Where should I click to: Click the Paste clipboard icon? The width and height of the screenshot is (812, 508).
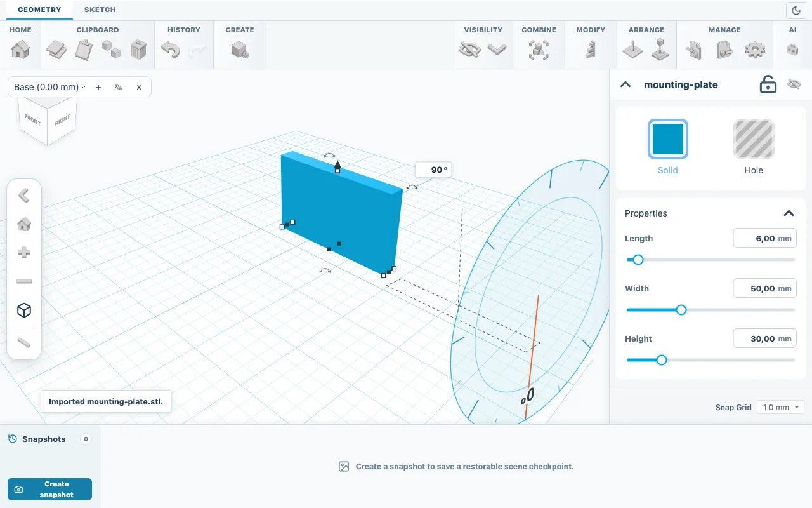point(84,50)
